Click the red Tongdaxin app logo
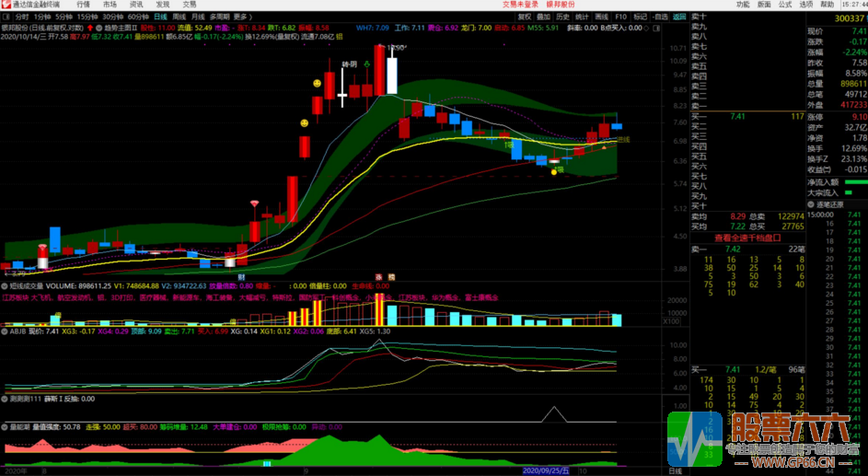 (6, 5)
